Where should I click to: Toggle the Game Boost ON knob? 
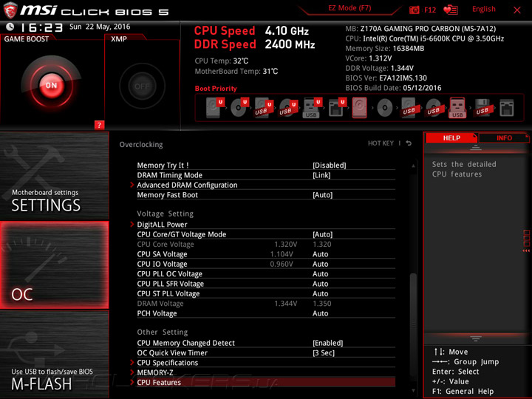coord(51,86)
